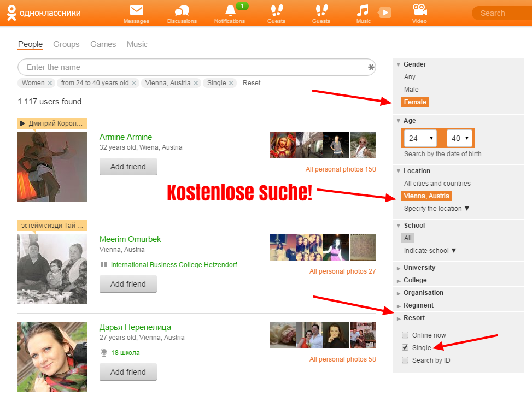Screen dimensions: 532x396
Task: Remove the Women filter tag
Action: pyautogui.click(x=50, y=83)
